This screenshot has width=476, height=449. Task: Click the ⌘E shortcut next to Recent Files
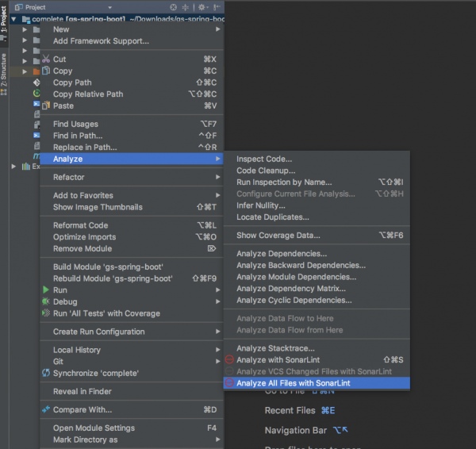328,410
